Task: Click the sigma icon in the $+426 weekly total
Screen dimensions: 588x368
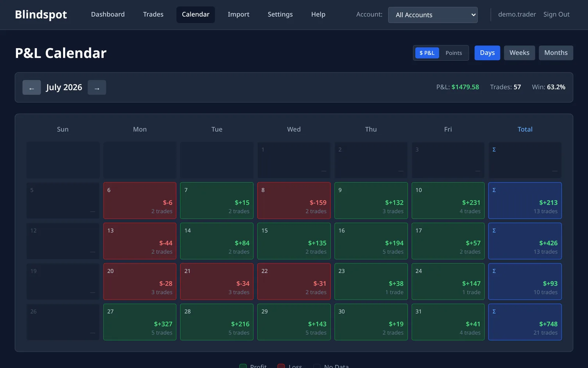Action: tap(494, 231)
